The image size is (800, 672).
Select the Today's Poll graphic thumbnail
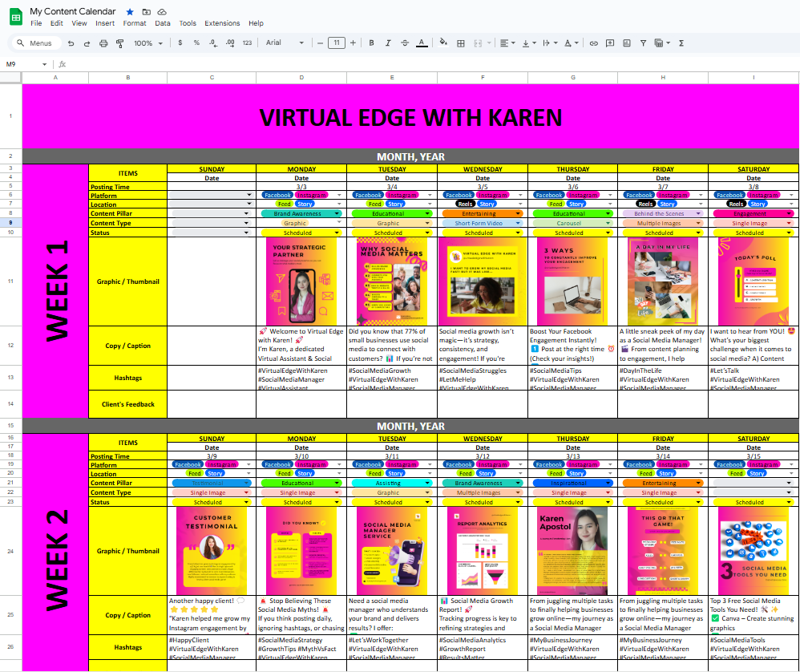(x=754, y=281)
